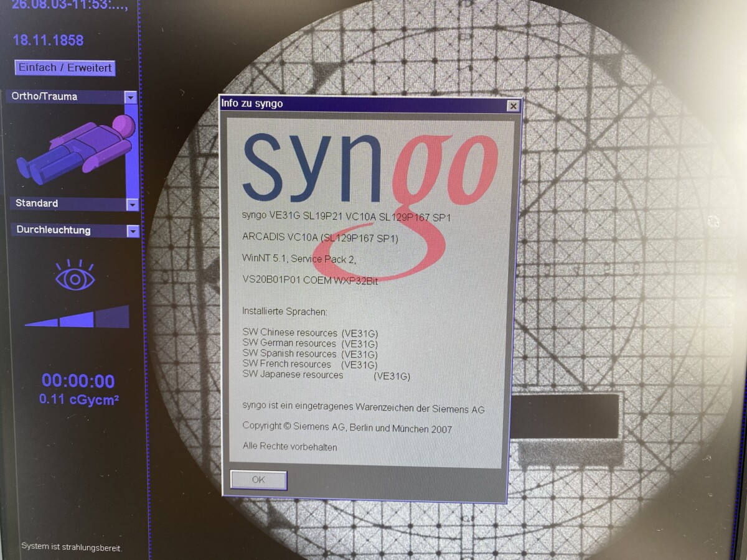Click the OK button in the syngo dialog
This screenshot has width=747, height=560.
click(258, 480)
